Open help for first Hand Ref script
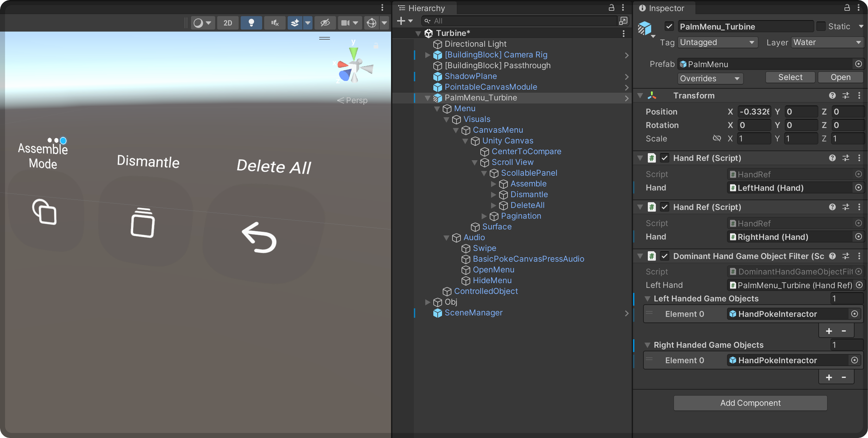 832,158
